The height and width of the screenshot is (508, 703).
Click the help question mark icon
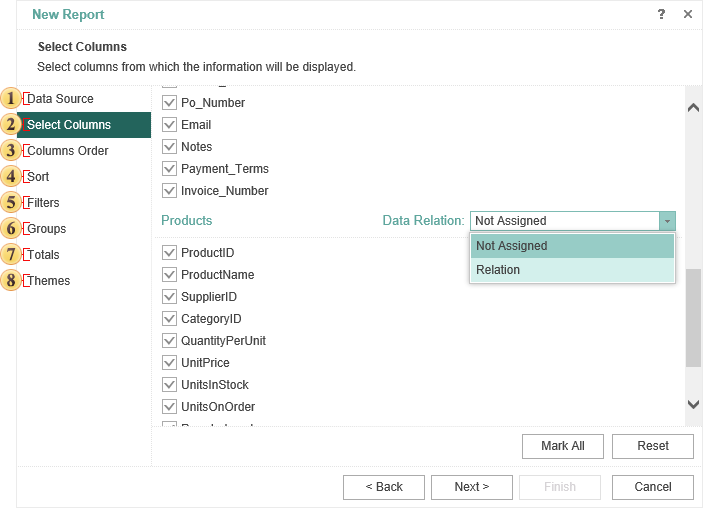(x=661, y=14)
